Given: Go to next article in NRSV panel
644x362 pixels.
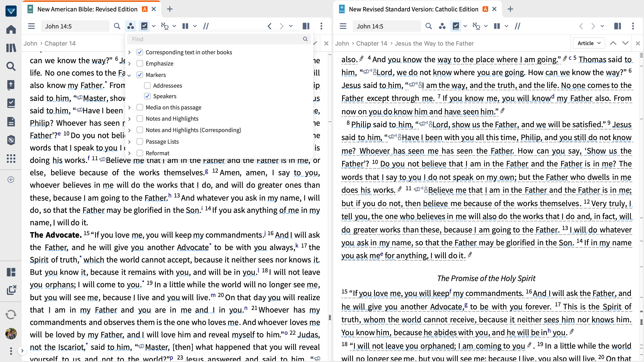Looking at the screenshot, I should [625, 43].
